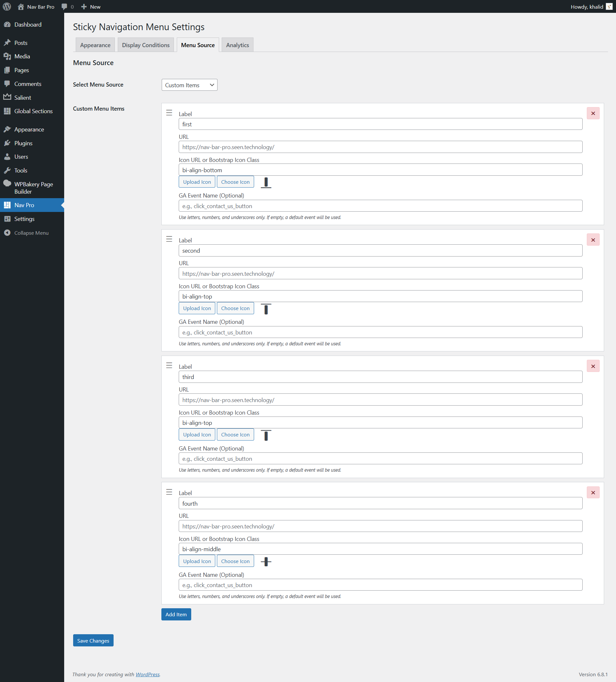Image resolution: width=616 pixels, height=682 pixels.
Task: Click Upload Icon for the 'fourth' item
Action: click(197, 561)
